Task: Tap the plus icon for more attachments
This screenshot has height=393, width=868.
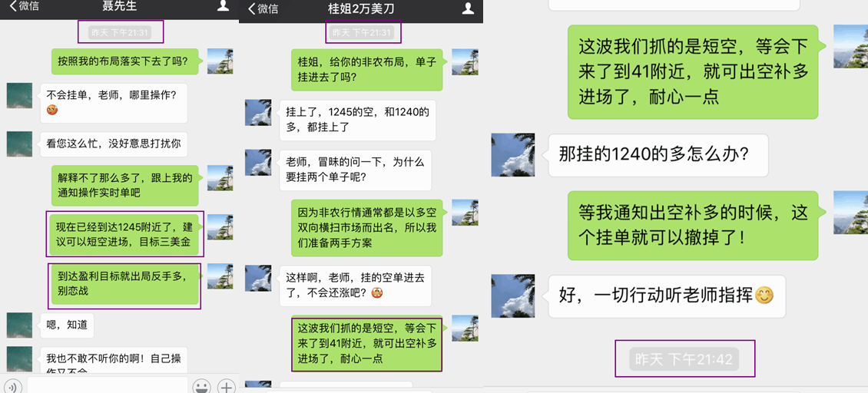Action: [226, 386]
